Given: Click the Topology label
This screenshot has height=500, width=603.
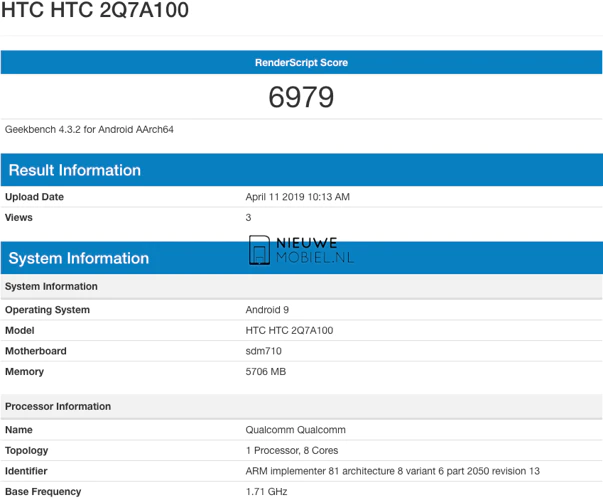Looking at the screenshot, I should [x=27, y=451].
